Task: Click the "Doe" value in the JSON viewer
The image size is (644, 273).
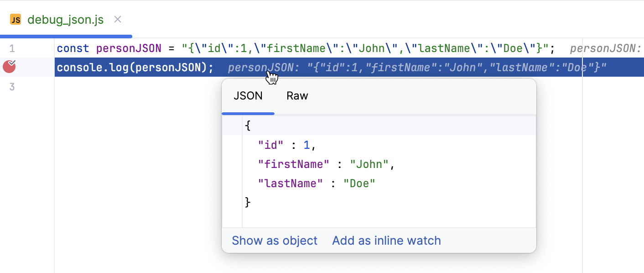Action: click(359, 184)
